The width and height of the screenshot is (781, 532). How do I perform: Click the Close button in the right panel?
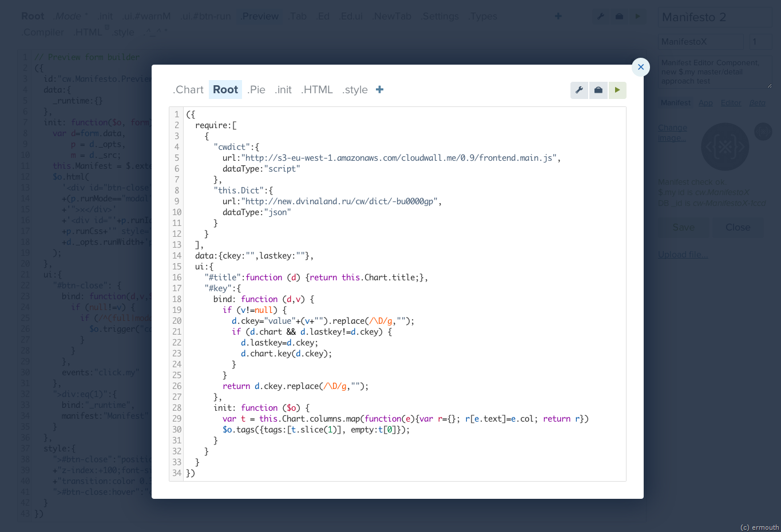pos(738,228)
